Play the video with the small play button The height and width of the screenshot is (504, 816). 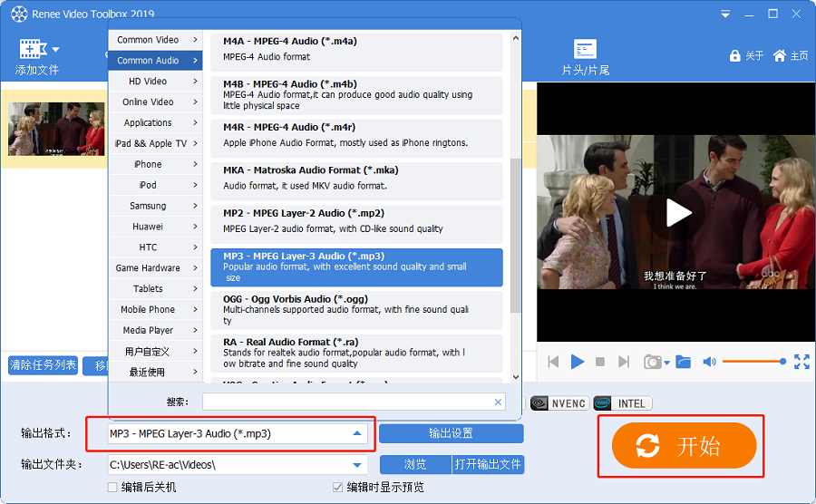pyautogui.click(x=578, y=362)
